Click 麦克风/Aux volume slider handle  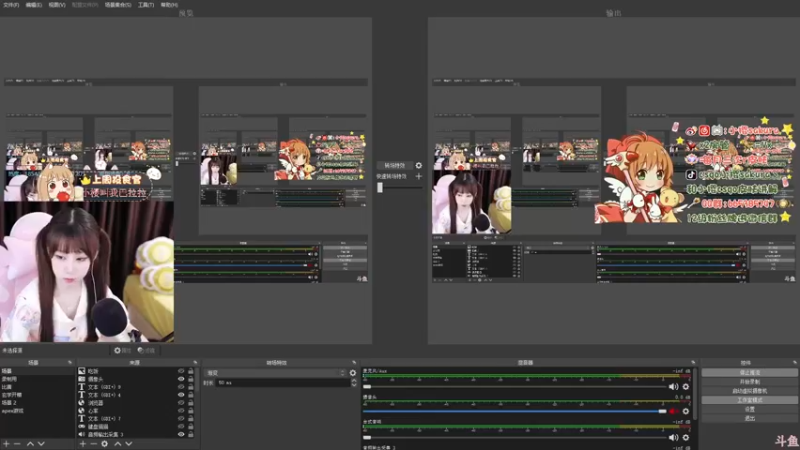tap(367, 387)
